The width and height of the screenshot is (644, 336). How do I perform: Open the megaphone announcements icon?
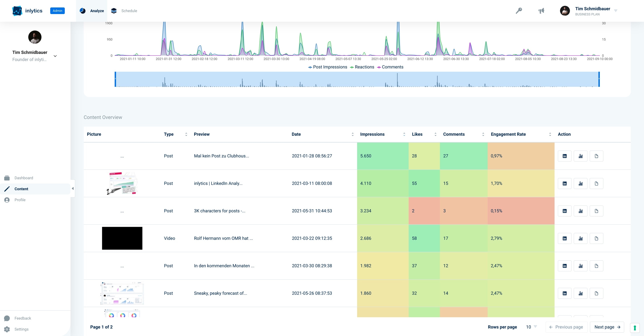pos(541,11)
